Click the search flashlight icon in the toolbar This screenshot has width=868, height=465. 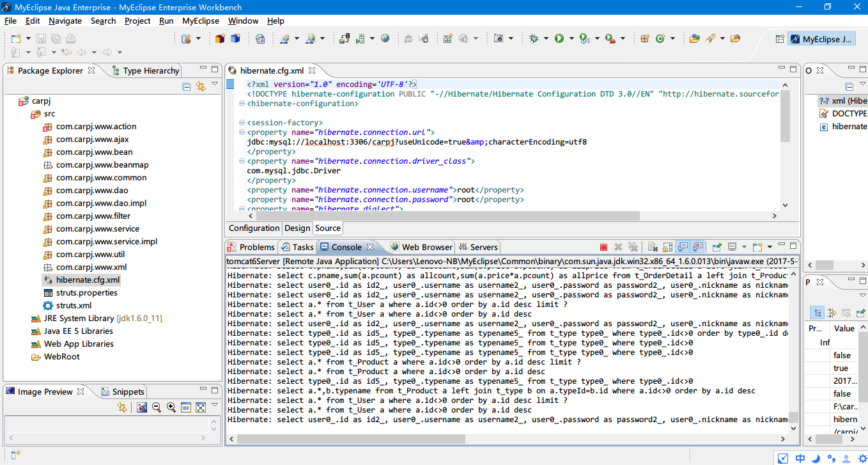[709, 39]
